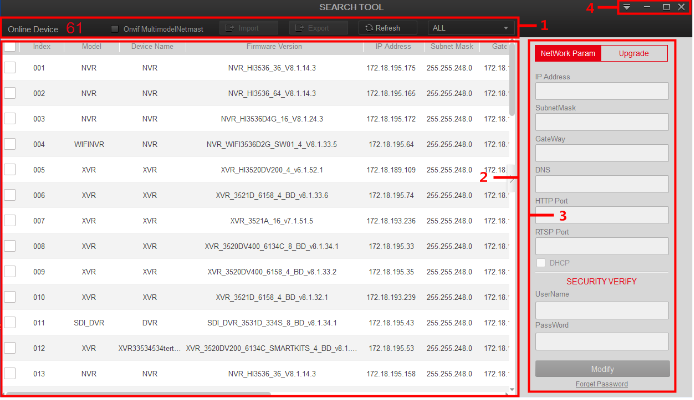The height and width of the screenshot is (400, 694).
Task: Enable the DHCP checkbox
Action: pos(541,263)
